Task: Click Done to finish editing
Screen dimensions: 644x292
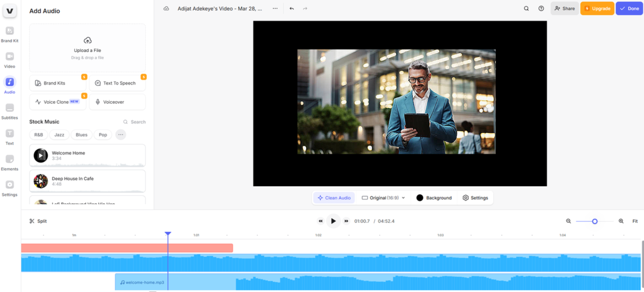Action: tap(629, 8)
